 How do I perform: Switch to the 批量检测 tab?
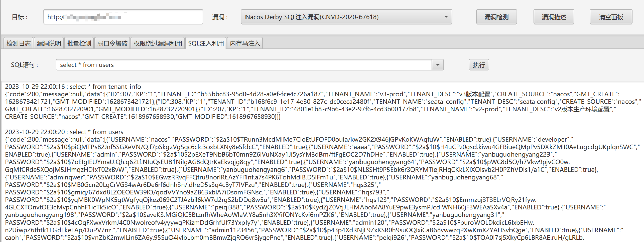79,43
